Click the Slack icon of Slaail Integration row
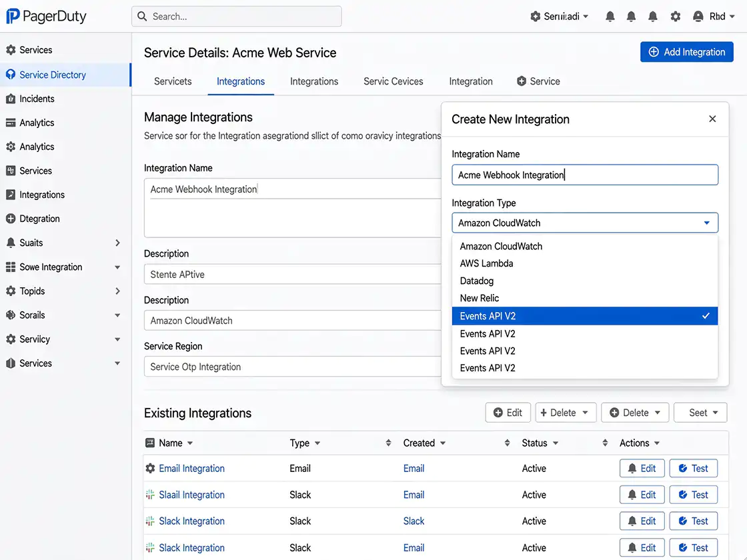The image size is (747, 560). (150, 494)
